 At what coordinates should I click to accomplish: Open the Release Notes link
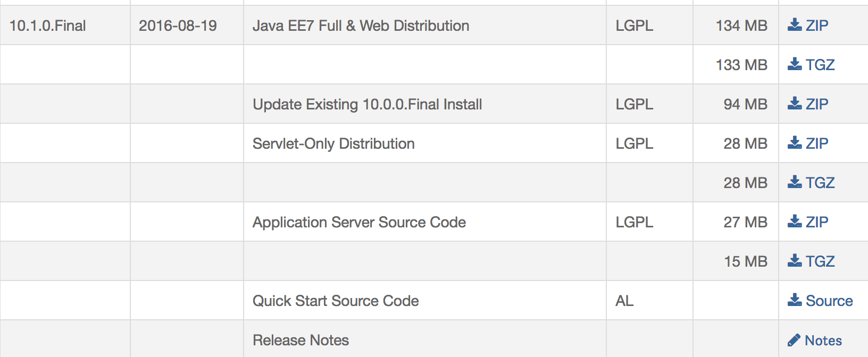click(823, 341)
